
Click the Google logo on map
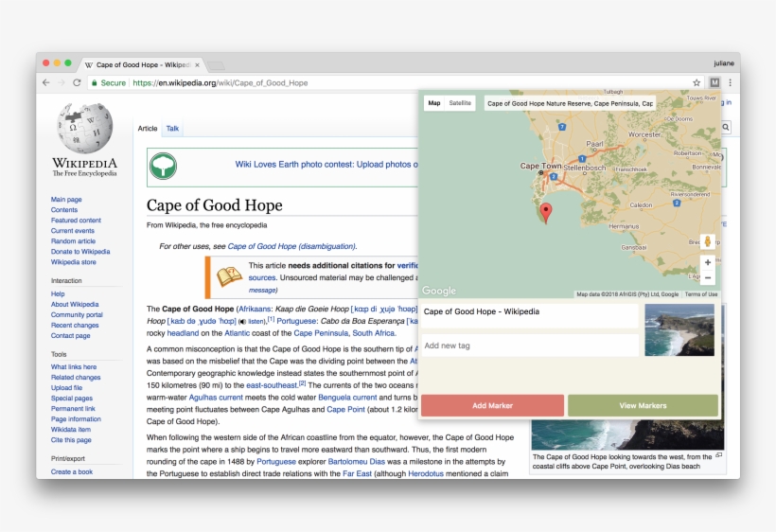439,291
